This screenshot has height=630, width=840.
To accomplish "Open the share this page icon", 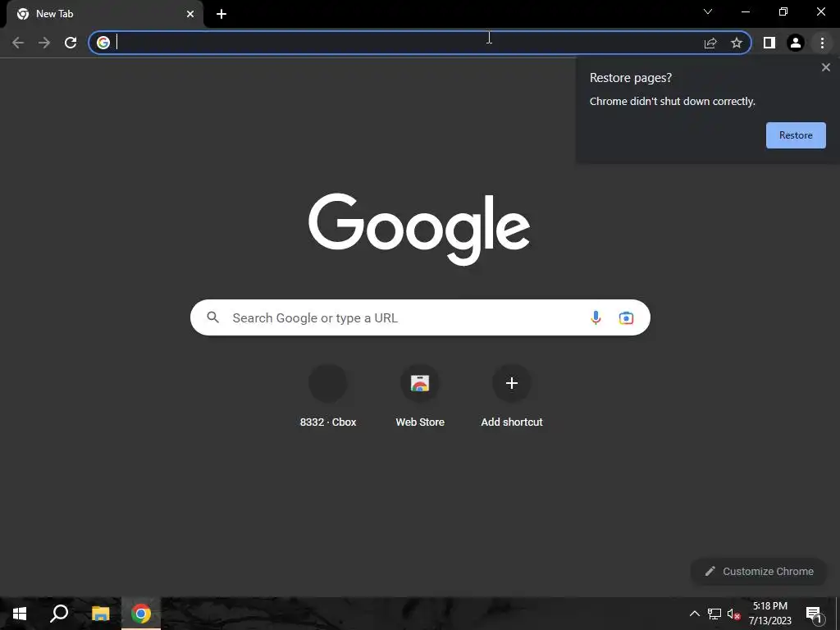I will [x=710, y=43].
